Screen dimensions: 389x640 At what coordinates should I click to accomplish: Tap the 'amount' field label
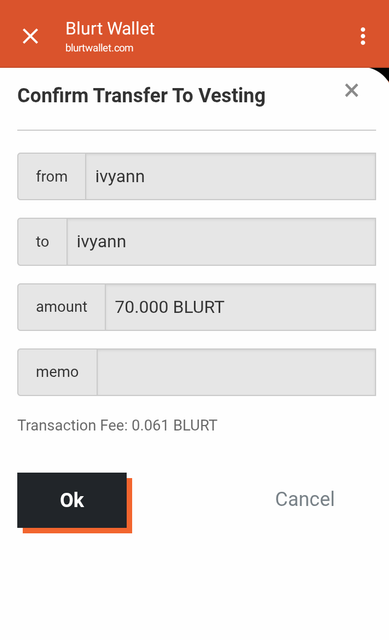coord(62,307)
